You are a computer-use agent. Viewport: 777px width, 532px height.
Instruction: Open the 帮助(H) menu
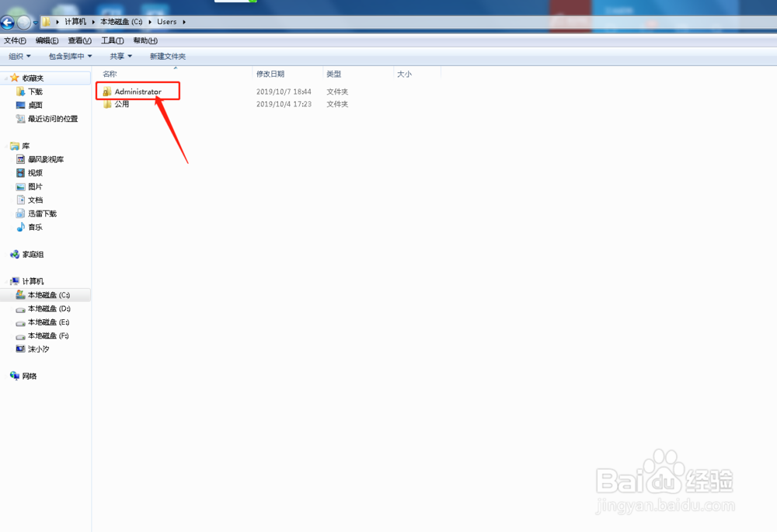pyautogui.click(x=145, y=40)
